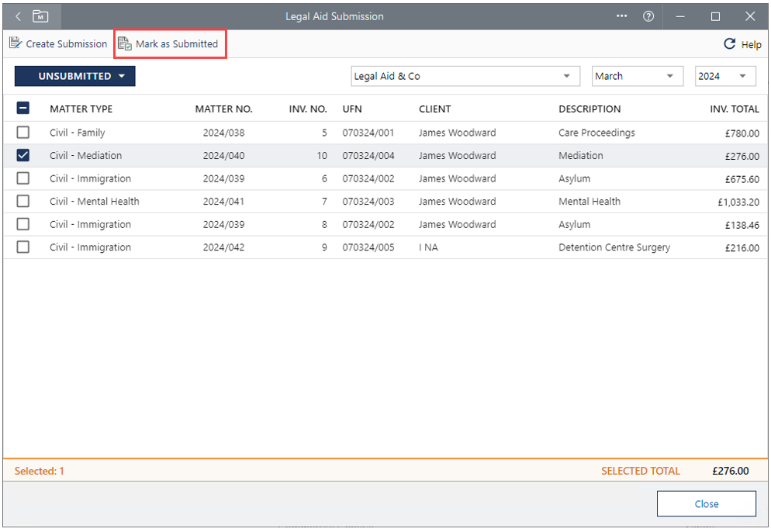Select the Detention Centre Surgery row
This screenshot has width=771, height=532.
click(x=614, y=247)
